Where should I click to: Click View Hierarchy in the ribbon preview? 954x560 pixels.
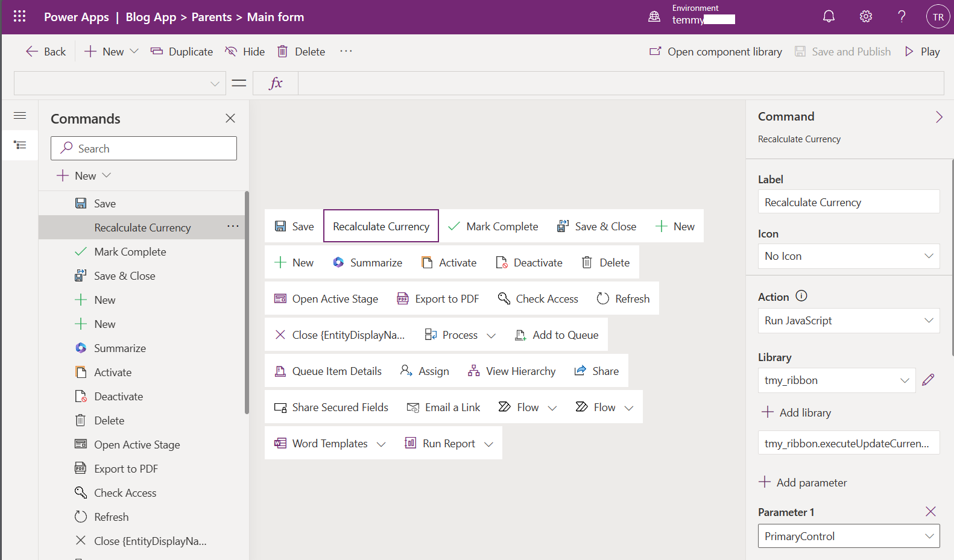click(511, 371)
